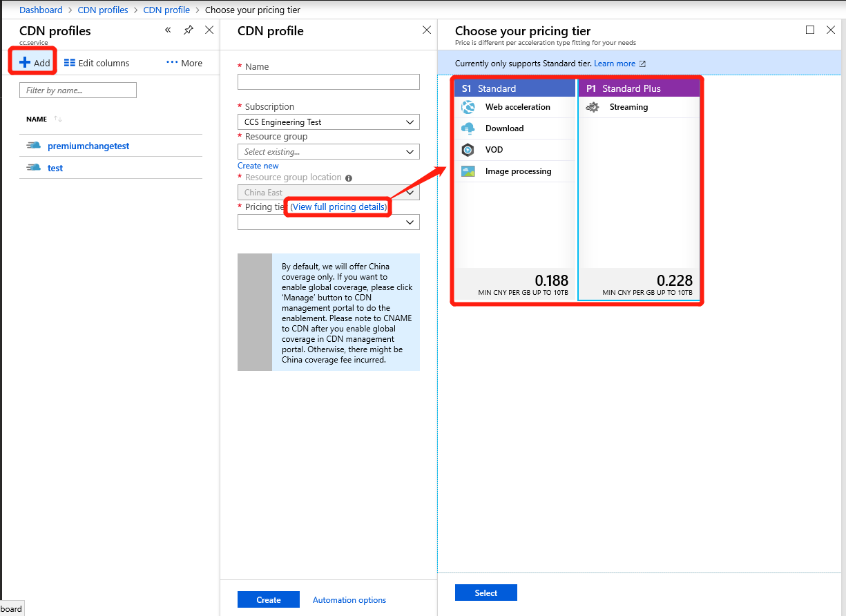The height and width of the screenshot is (616, 846).
Task: Click the Web acceleration label
Action: (518, 107)
